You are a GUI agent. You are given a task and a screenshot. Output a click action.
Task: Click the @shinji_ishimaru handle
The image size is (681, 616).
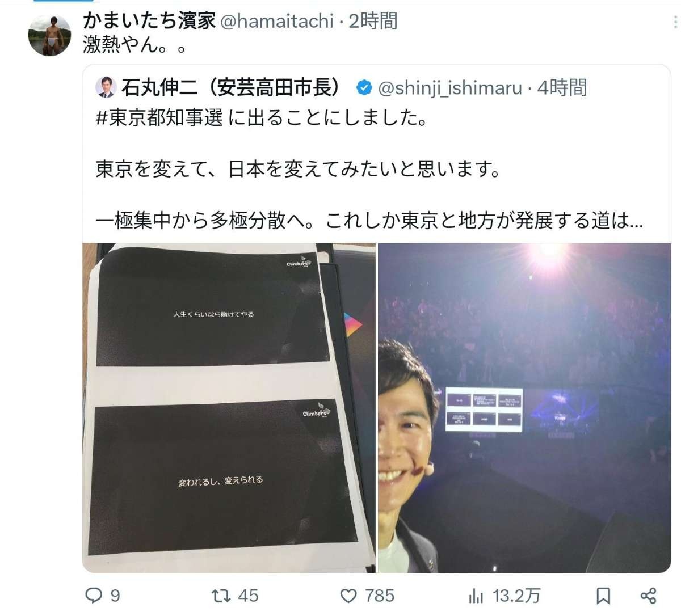[x=449, y=88]
